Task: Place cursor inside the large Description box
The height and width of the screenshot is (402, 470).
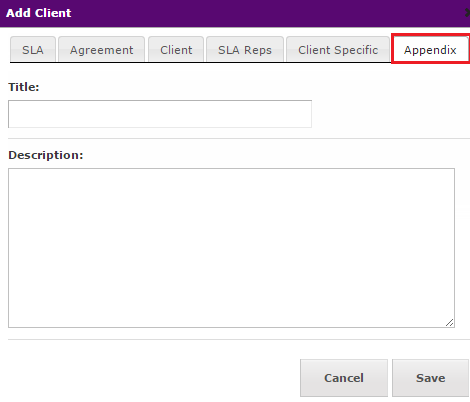Action: point(231,248)
